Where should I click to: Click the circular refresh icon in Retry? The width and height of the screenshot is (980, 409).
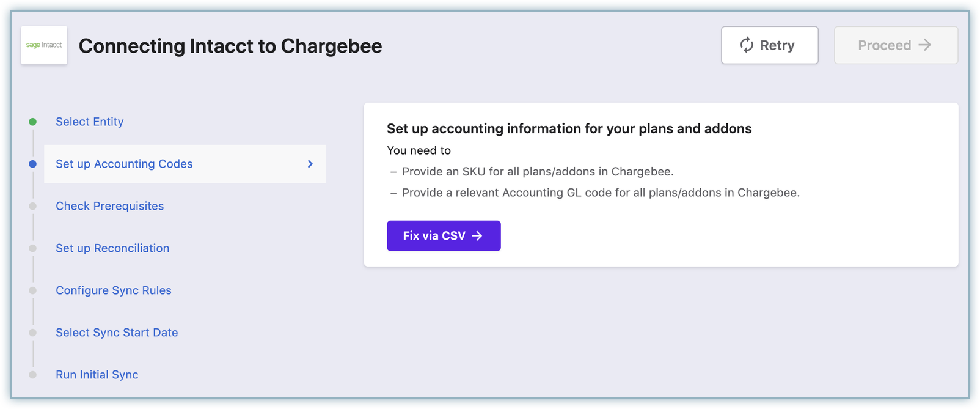747,45
